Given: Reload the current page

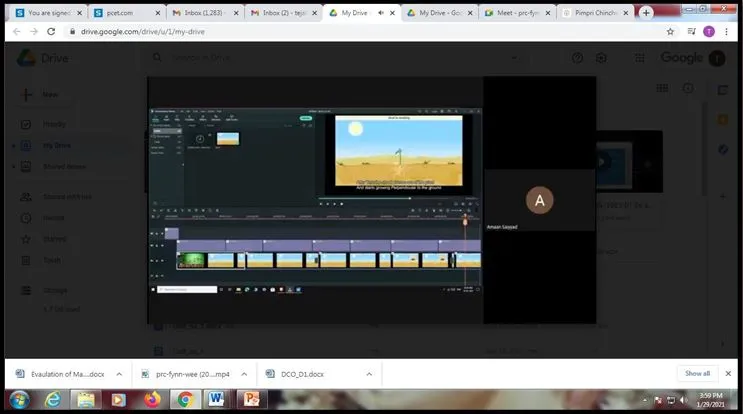Looking at the screenshot, I should (x=51, y=32).
